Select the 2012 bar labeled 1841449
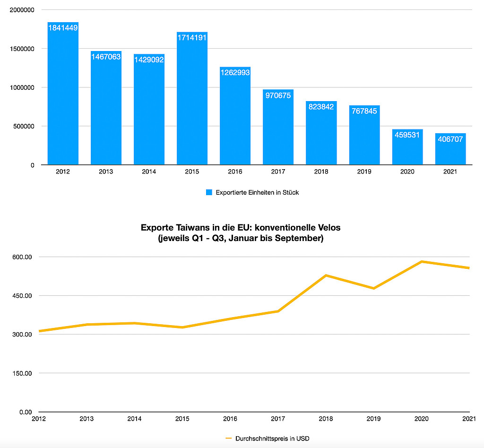484x448 pixels. [63, 94]
